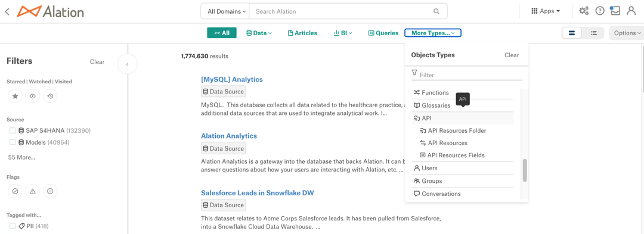Viewport: 644px width, 234px height.
Task: Open the inbox notifications icon
Action: (x=615, y=11)
